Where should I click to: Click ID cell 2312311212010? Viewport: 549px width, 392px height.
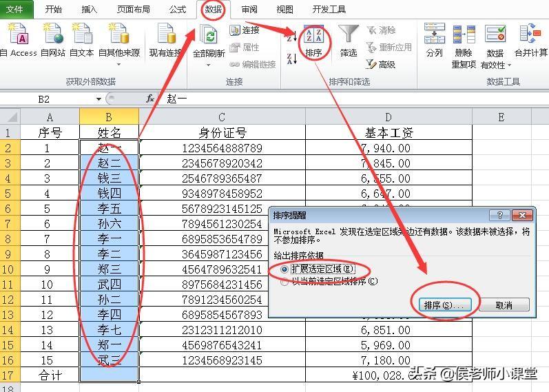click(222, 329)
